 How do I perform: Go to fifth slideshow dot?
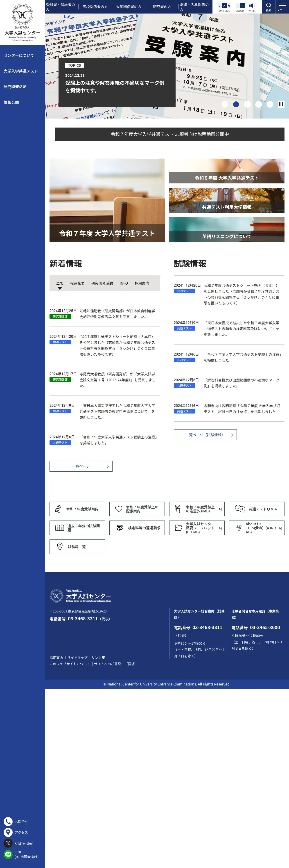click(x=270, y=105)
